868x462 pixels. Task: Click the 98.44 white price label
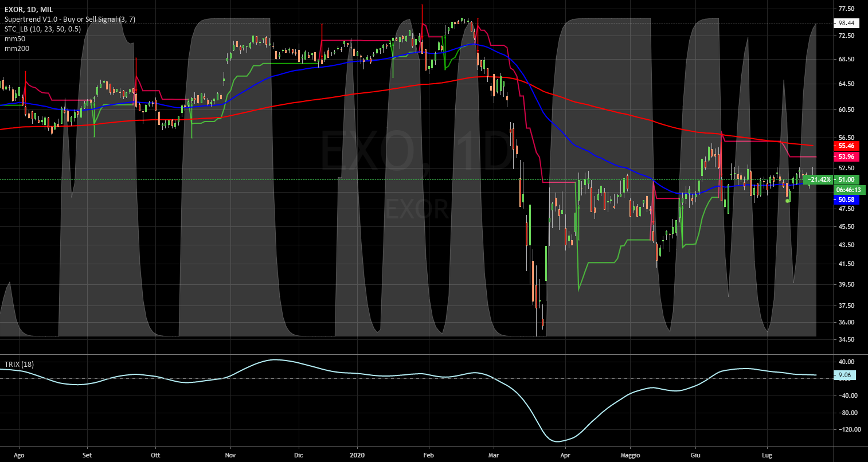[x=846, y=23]
